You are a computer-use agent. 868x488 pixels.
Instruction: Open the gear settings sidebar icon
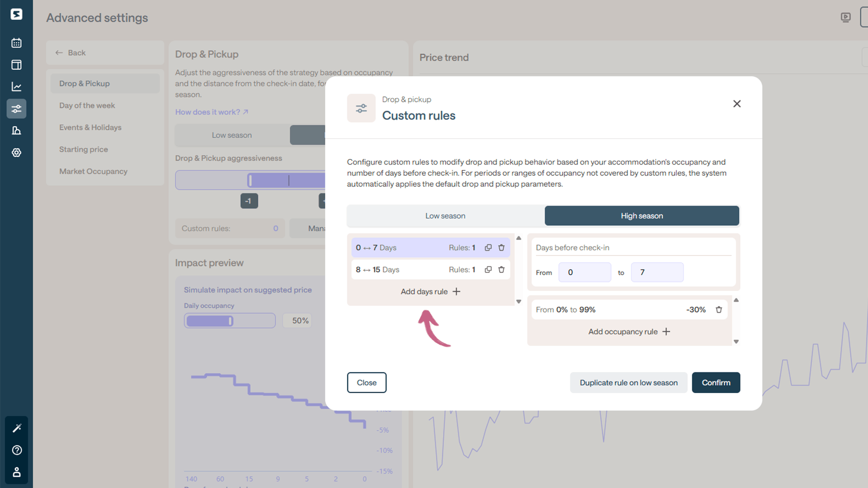(16, 153)
